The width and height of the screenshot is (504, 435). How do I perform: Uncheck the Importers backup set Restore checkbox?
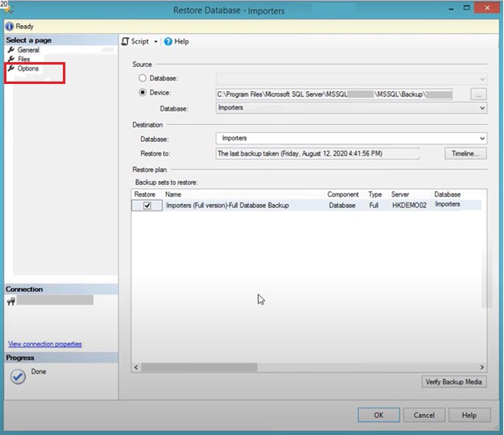pos(147,206)
